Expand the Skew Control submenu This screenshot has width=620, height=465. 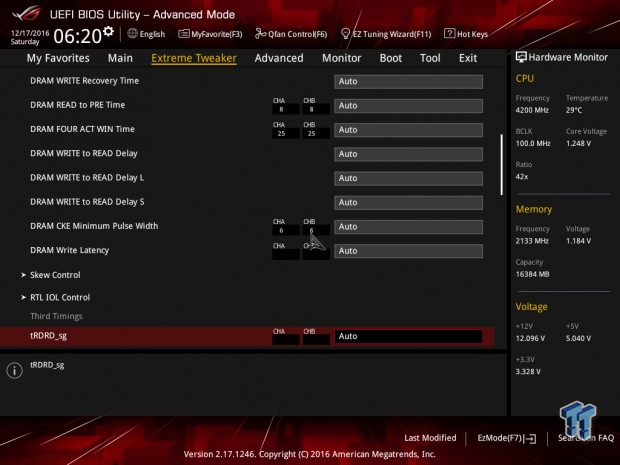55,275
